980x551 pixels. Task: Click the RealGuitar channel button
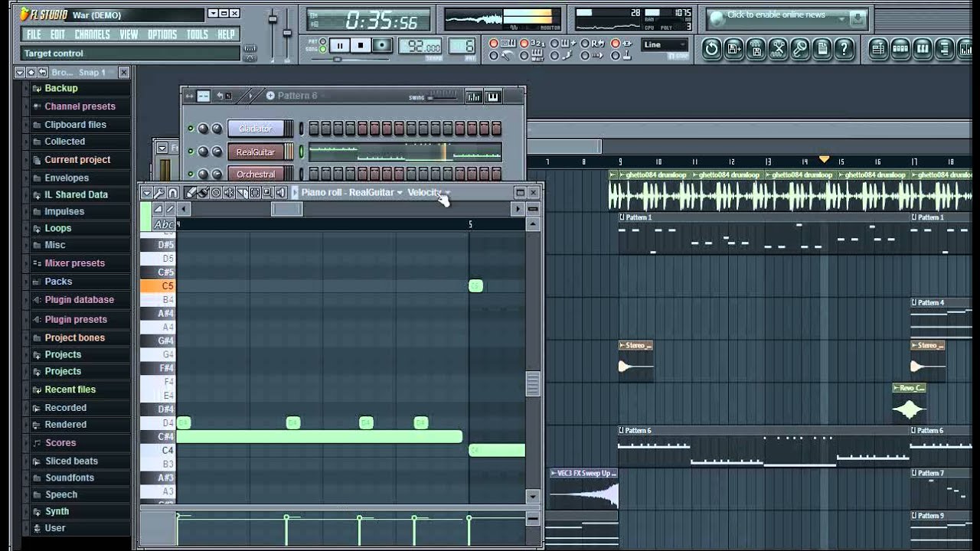[x=256, y=152]
